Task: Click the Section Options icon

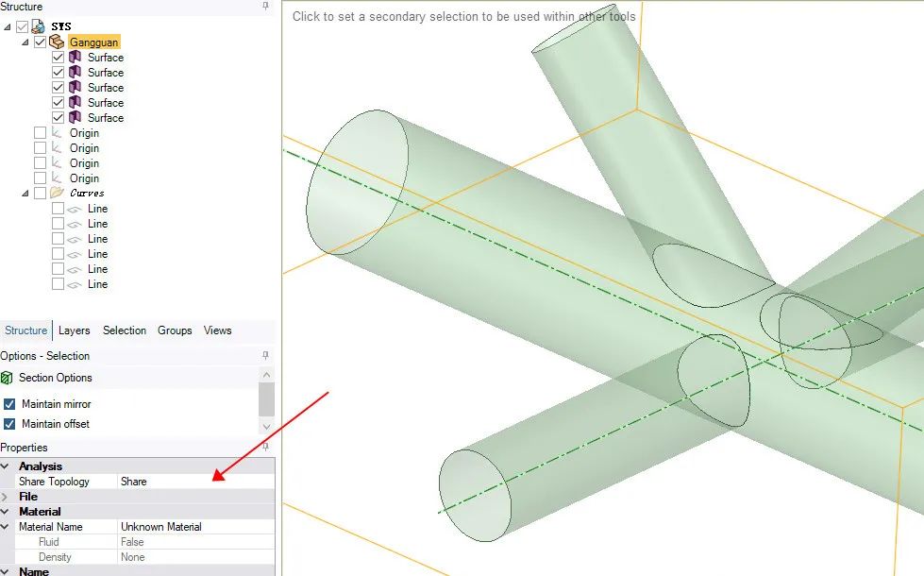Action: coord(7,378)
